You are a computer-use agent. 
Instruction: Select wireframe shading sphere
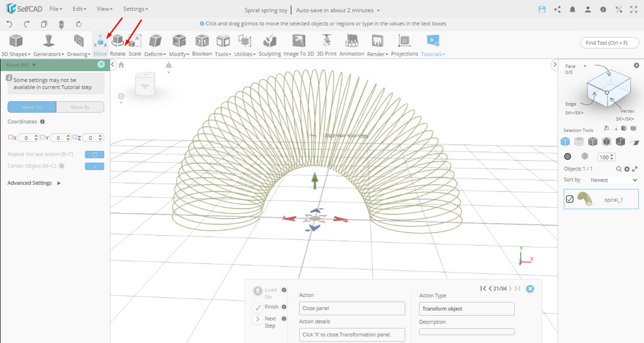(x=585, y=156)
